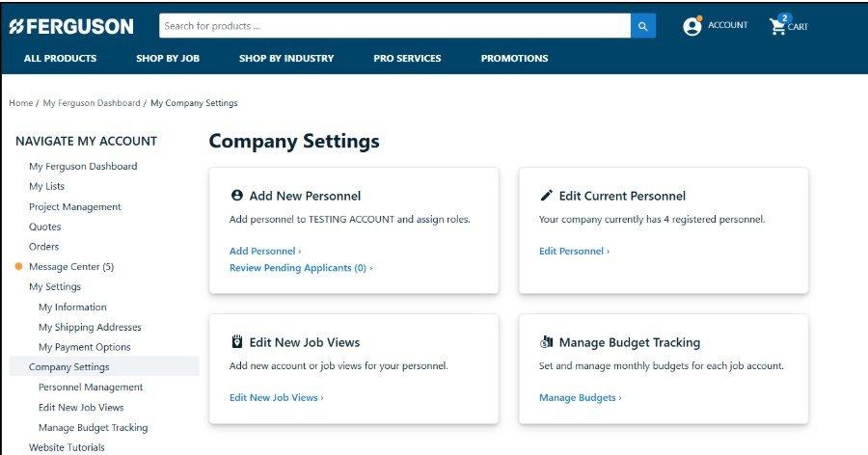Click the My Company Settings breadcrumb text
Screen dimensions: 868x455
[194, 103]
